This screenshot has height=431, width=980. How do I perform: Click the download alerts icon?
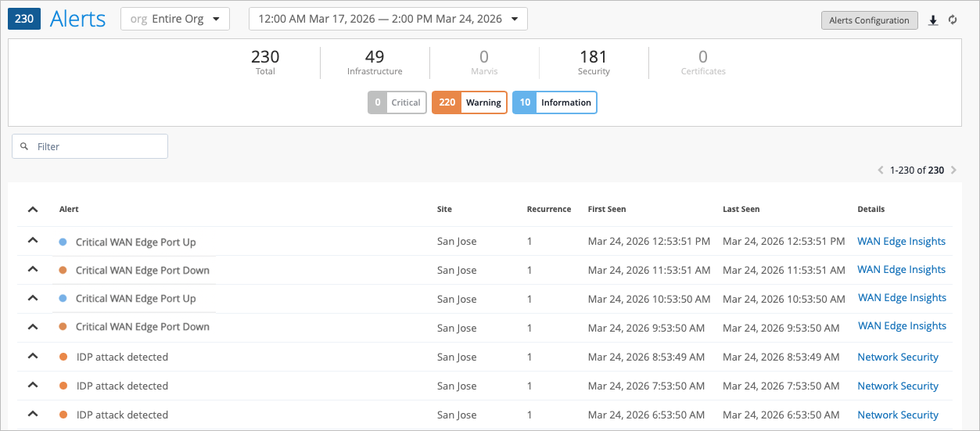[933, 20]
